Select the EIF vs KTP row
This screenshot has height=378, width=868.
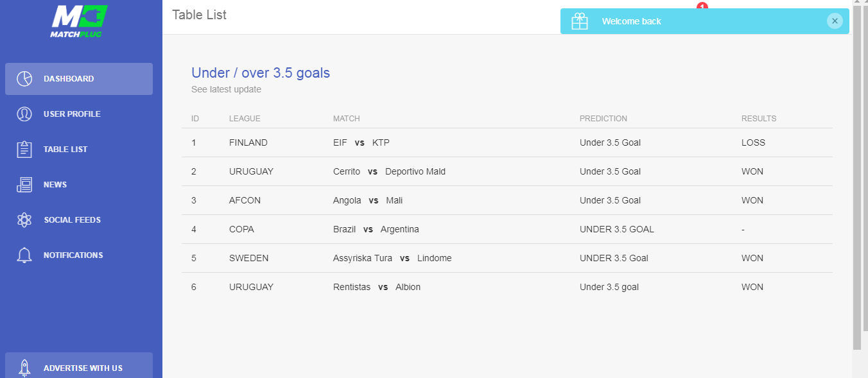tap(507, 142)
